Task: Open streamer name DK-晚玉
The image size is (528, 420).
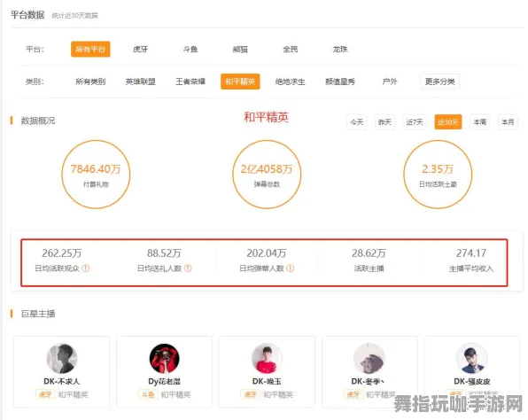Action: (267, 381)
